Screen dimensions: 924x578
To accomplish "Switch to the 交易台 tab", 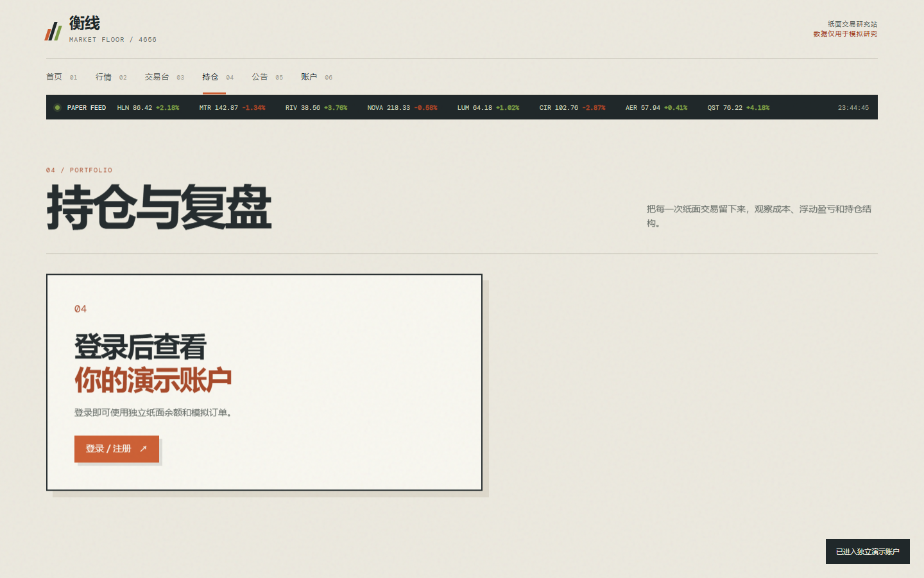I will pos(164,77).
